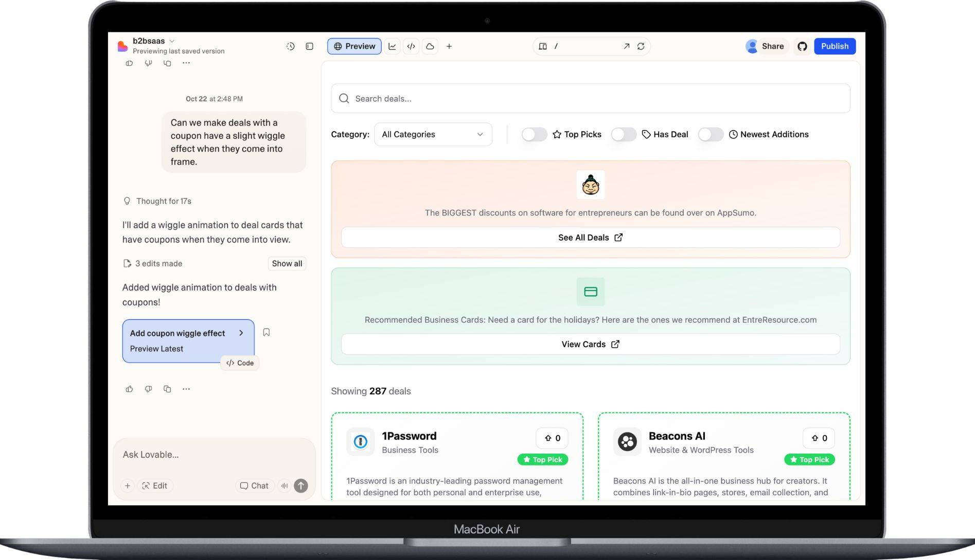Viewport: 975px width, 560px height.
Task: Toggle Newest Additions filter on
Action: [711, 134]
